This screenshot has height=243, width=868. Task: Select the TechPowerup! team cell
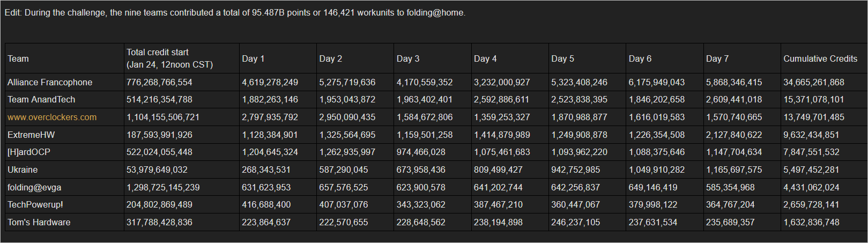point(35,204)
